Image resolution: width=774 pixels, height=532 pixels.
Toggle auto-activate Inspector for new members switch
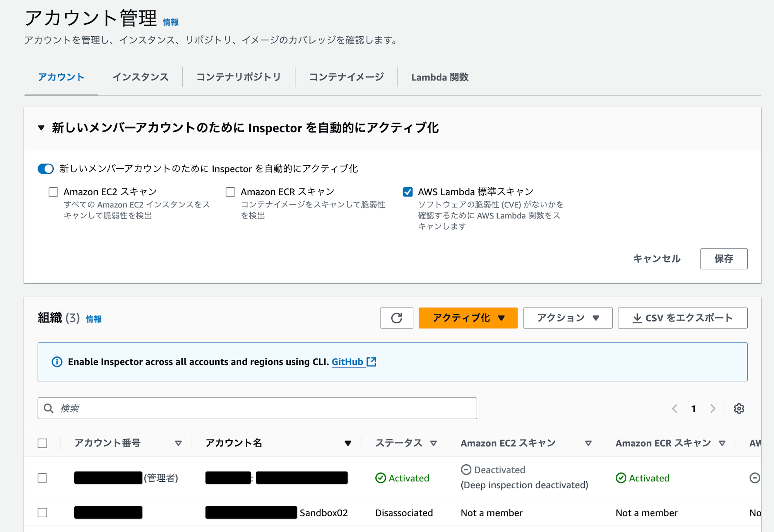coord(46,169)
